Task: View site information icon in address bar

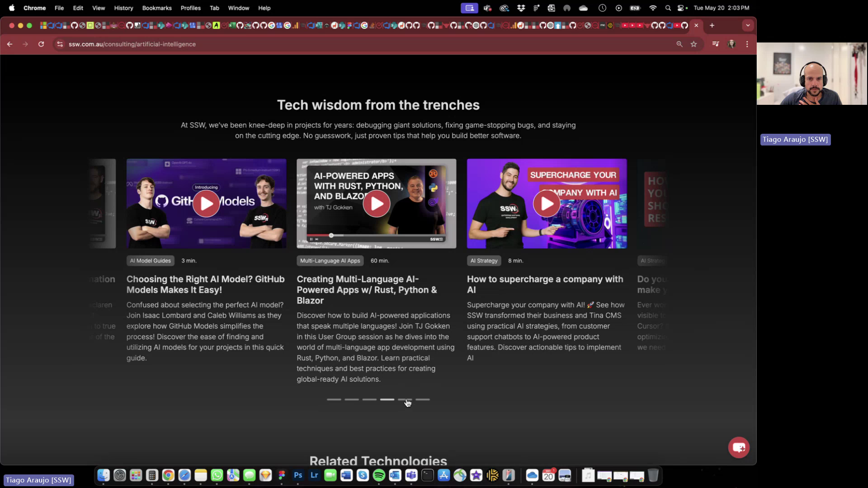Action: 60,44
